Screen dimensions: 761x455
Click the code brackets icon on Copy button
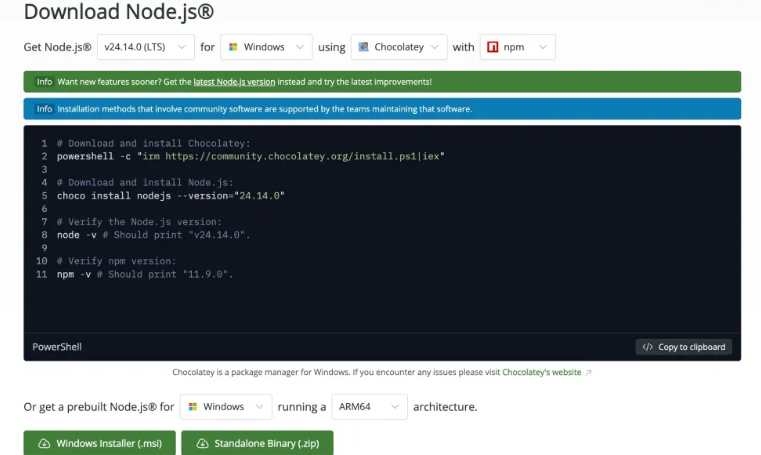647,347
